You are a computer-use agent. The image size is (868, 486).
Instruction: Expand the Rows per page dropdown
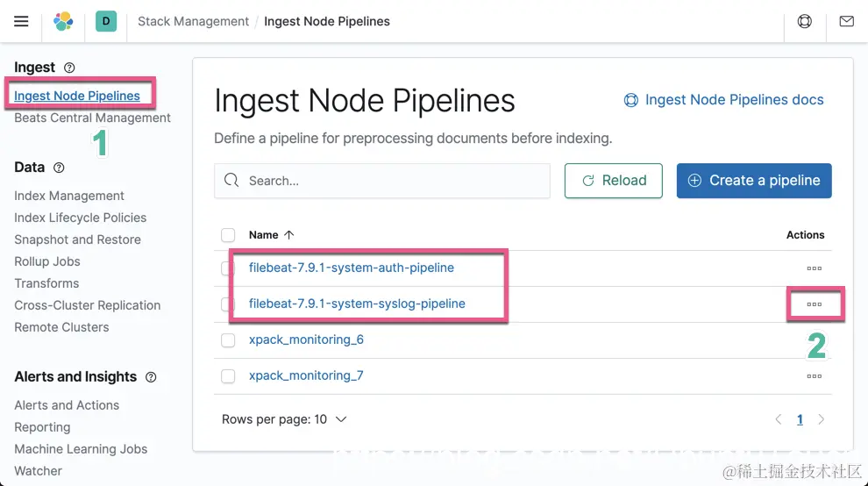(284, 419)
